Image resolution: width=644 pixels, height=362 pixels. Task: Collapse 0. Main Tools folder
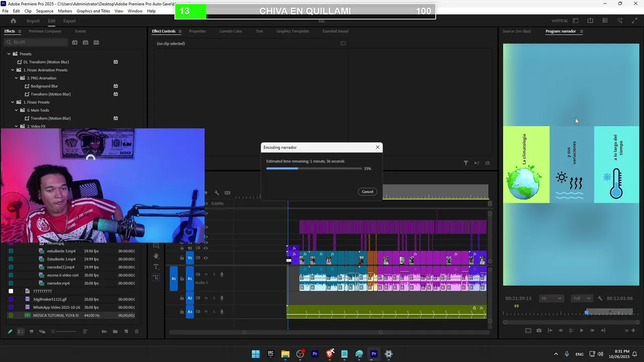point(16,110)
